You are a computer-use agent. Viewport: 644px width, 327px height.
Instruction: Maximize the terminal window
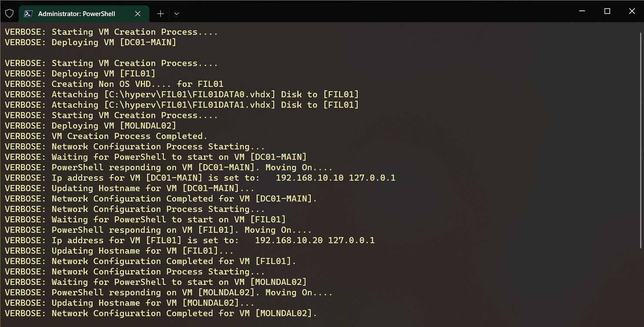point(607,11)
